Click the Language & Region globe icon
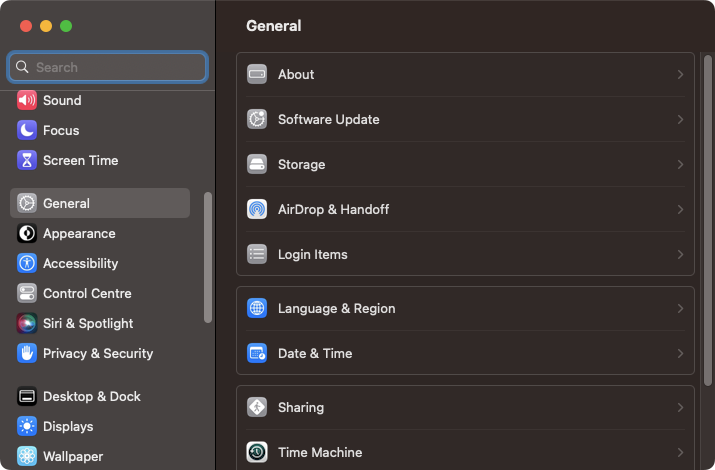 point(257,308)
